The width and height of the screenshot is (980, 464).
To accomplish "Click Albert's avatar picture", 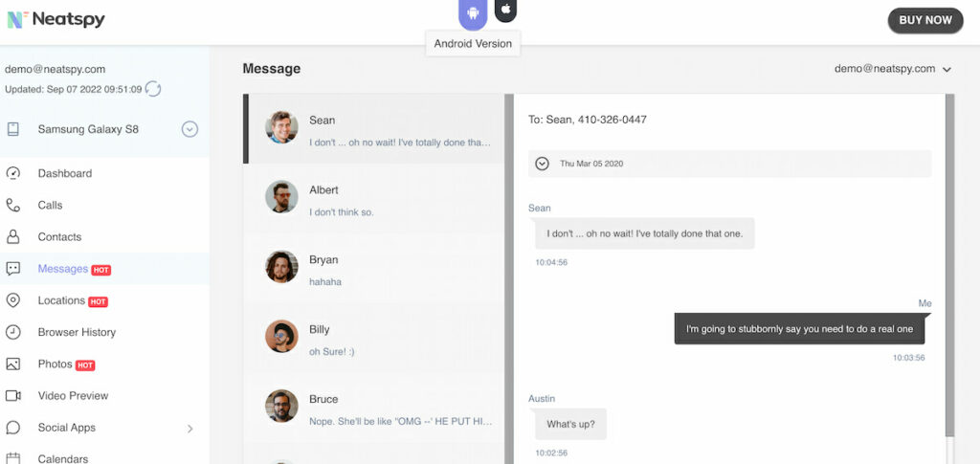I will pyautogui.click(x=281, y=197).
